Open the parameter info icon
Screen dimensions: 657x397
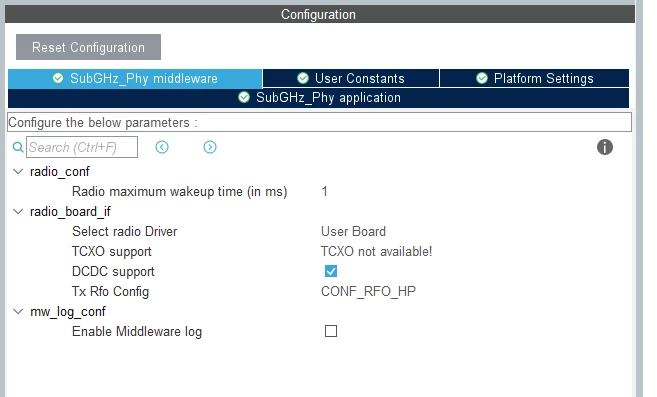(x=605, y=147)
